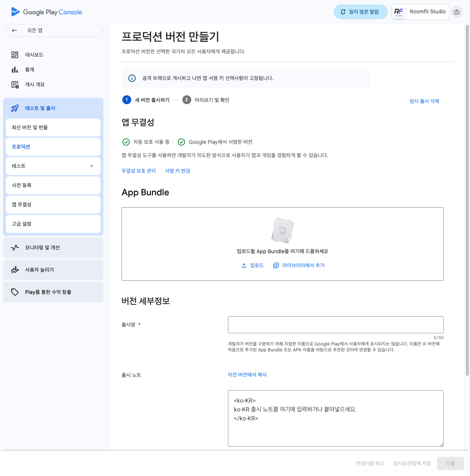The width and height of the screenshot is (470, 476).
Task: Open 통계 statistics bar chart icon
Action: click(x=15, y=70)
